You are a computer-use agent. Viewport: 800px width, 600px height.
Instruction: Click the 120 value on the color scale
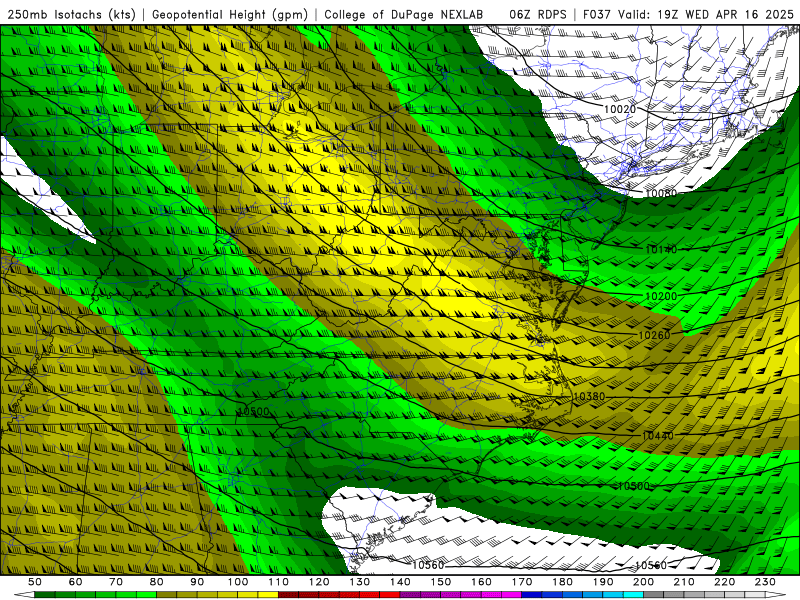319,582
